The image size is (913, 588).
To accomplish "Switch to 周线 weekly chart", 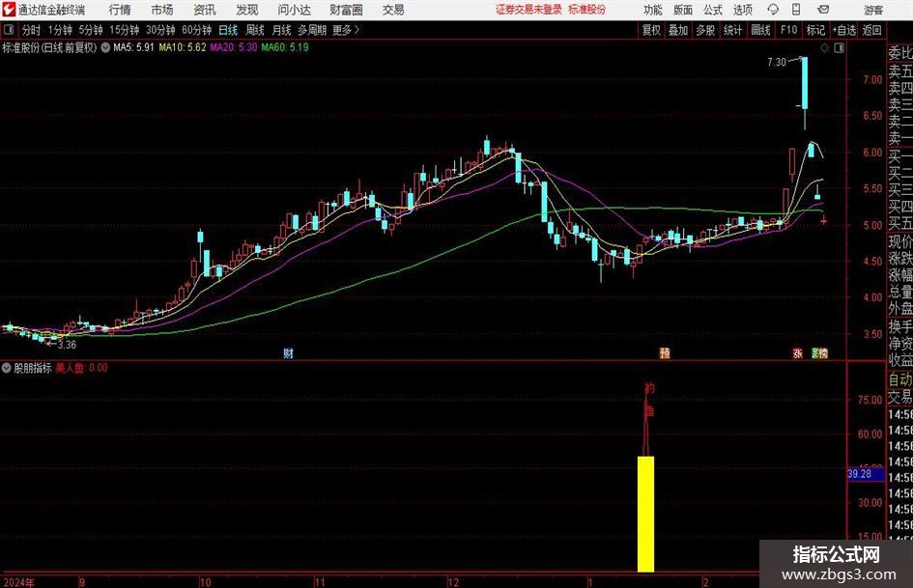I will click(255, 30).
